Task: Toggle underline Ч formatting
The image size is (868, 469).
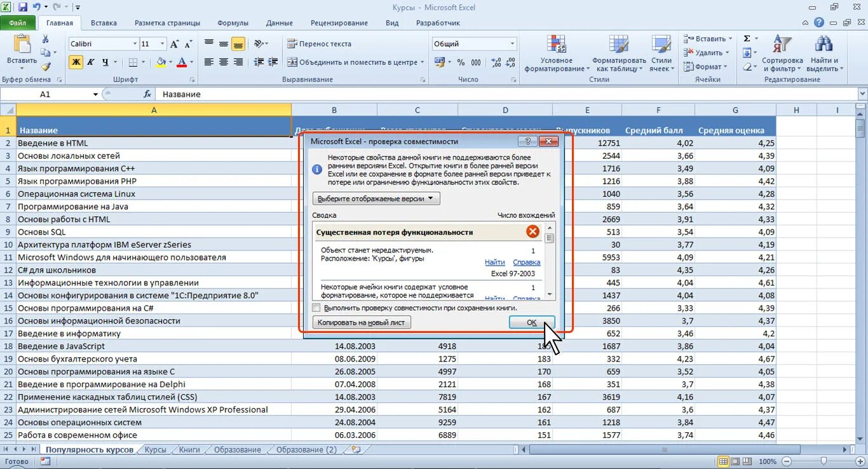Action: point(105,62)
